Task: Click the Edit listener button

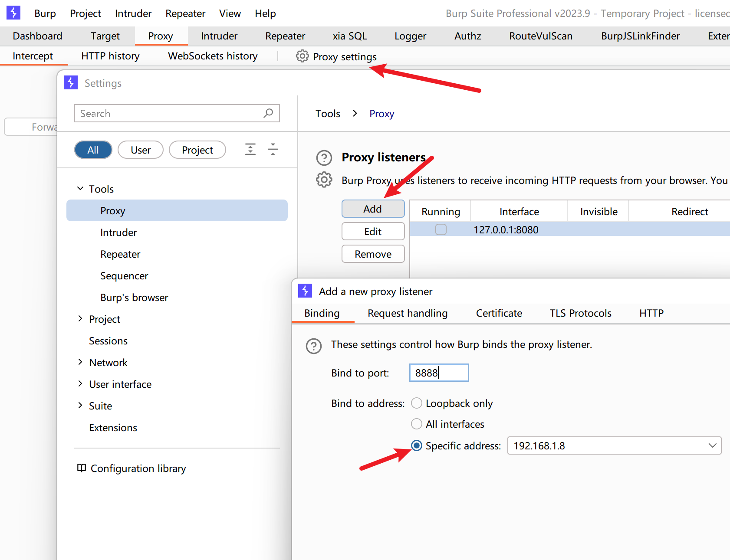Action: pos(373,231)
